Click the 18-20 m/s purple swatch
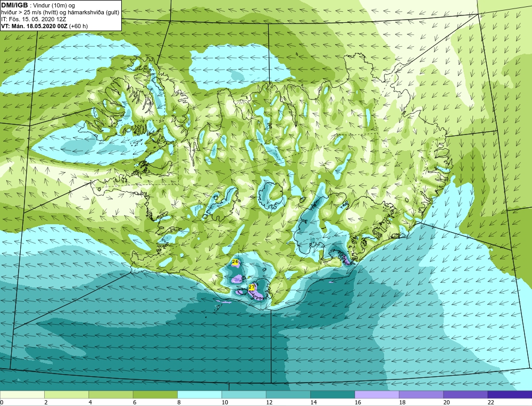 (x=421, y=395)
